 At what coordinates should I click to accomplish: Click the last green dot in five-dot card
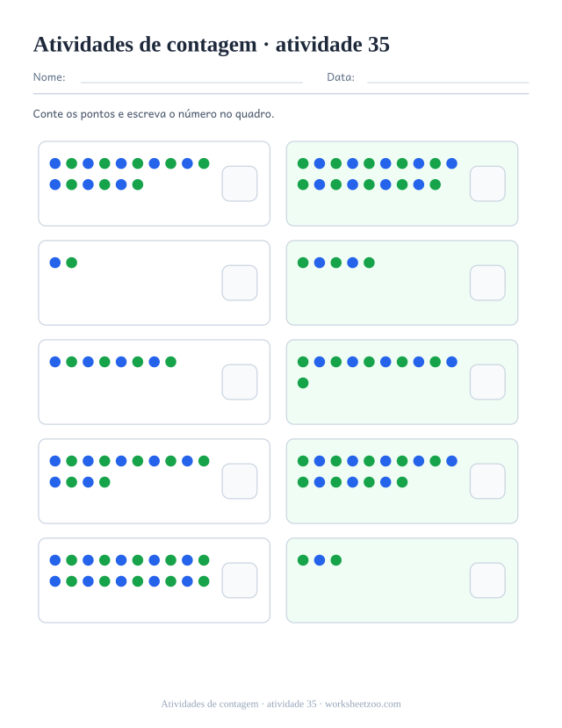click(369, 263)
